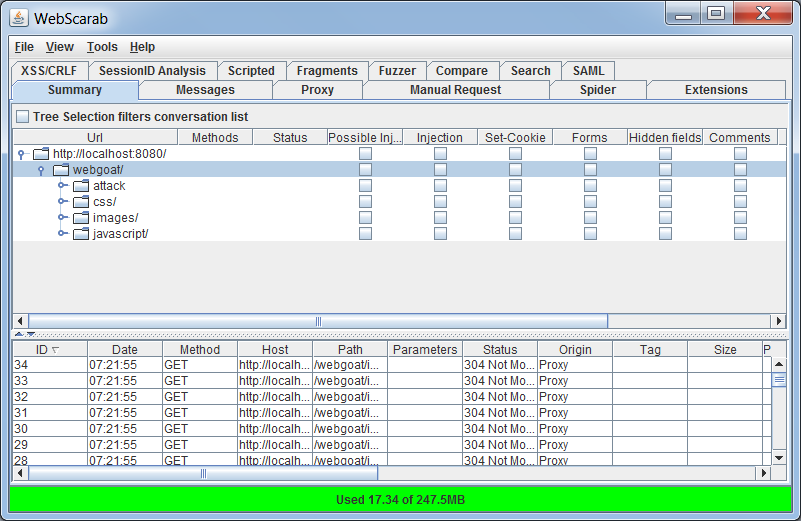Toggle Set-Cookie checkbox for webgoat/ row
Viewport: 801px width, 521px height.
[x=515, y=170]
